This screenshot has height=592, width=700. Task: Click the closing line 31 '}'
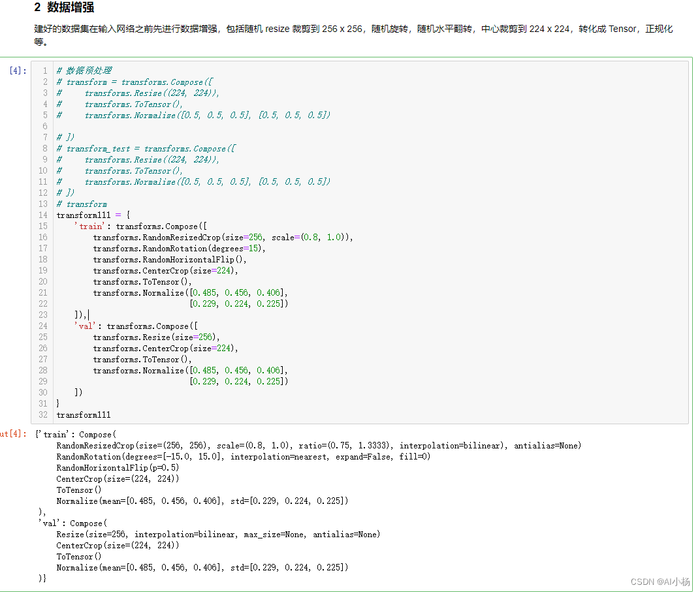click(57, 404)
